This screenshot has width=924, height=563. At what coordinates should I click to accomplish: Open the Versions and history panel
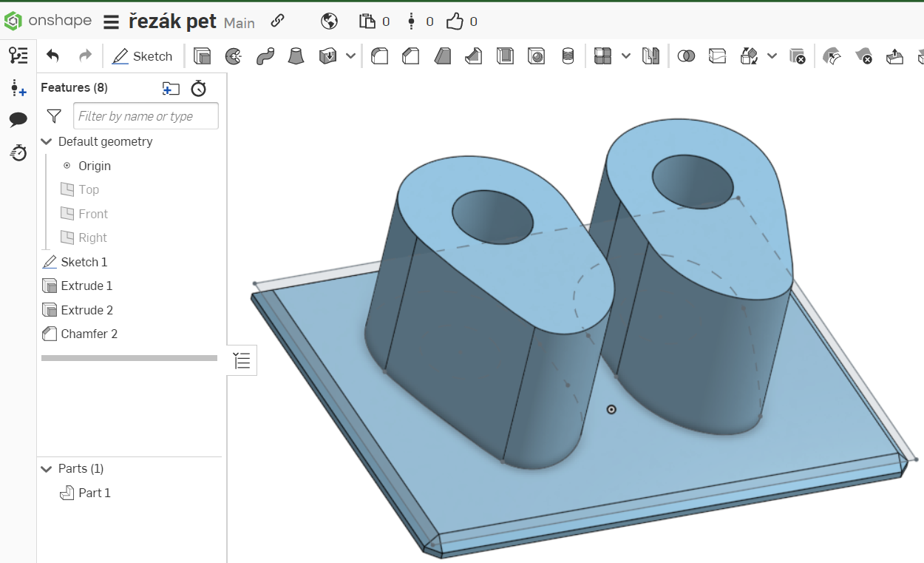[x=18, y=55]
